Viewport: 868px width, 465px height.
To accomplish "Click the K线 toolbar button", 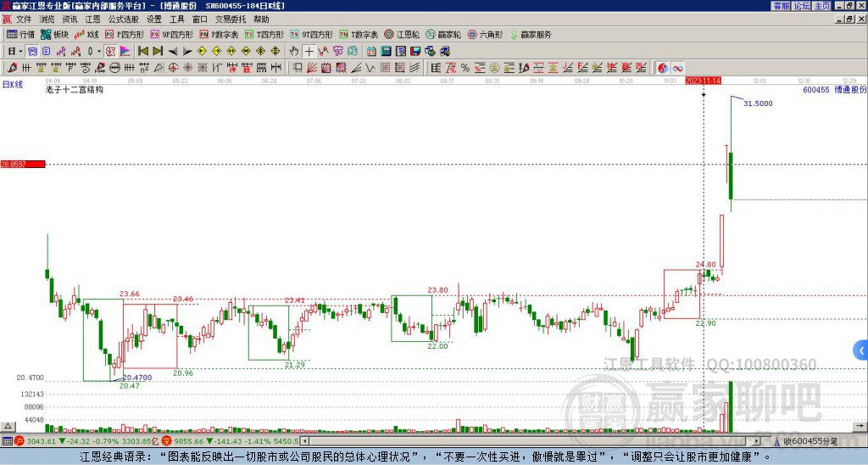I will 86,34.
